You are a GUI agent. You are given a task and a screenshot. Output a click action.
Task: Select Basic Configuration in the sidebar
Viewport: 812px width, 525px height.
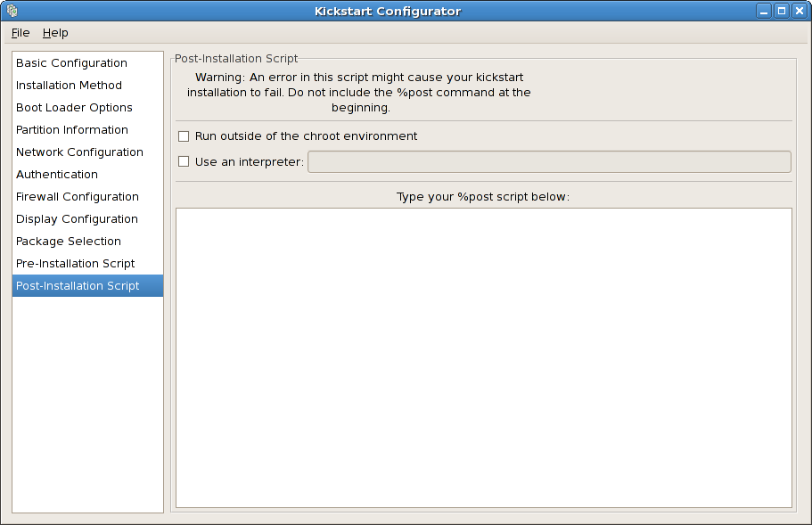70,62
